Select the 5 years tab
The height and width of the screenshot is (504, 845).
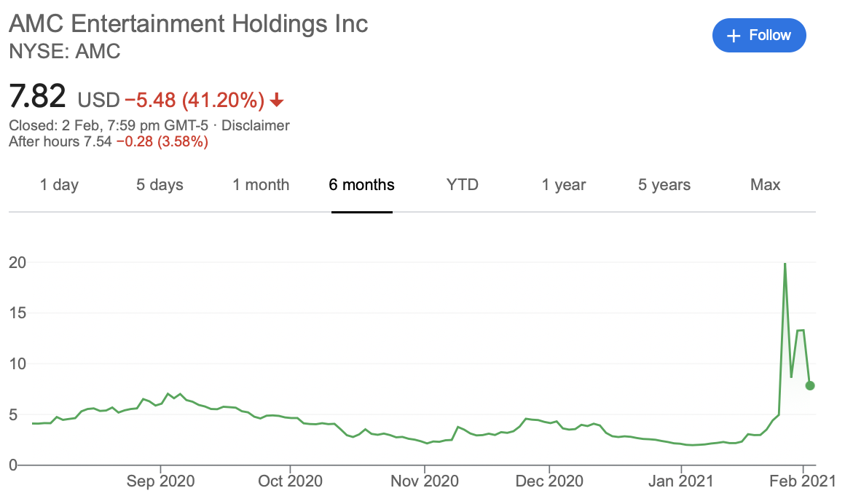[x=664, y=185]
